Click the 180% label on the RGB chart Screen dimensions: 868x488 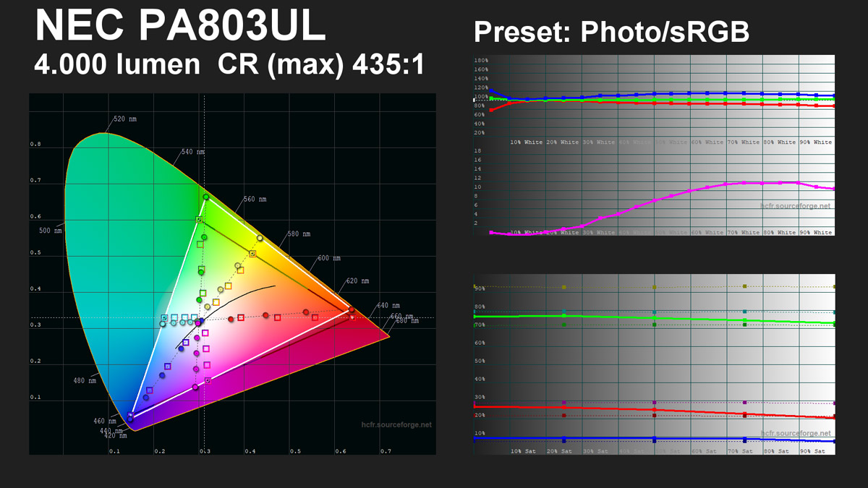tap(480, 61)
